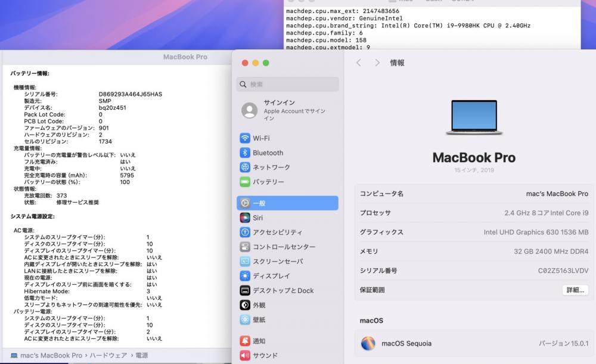The width and height of the screenshot is (596, 364).
Task: Open the Siri icon in sidebar
Action: coord(245,217)
